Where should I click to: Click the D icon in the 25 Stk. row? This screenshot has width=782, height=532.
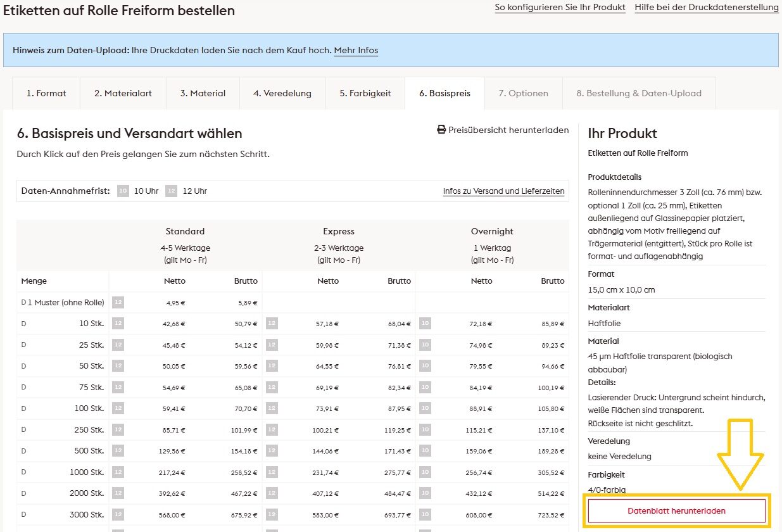click(24, 345)
